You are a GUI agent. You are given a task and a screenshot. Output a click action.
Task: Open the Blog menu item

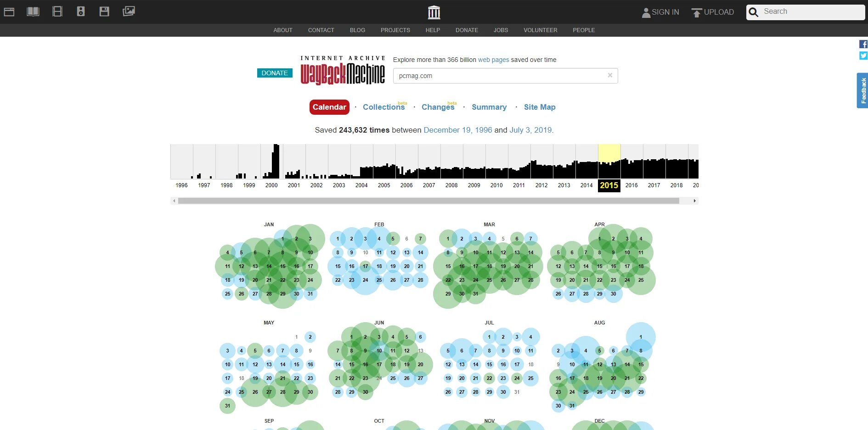[x=357, y=30]
